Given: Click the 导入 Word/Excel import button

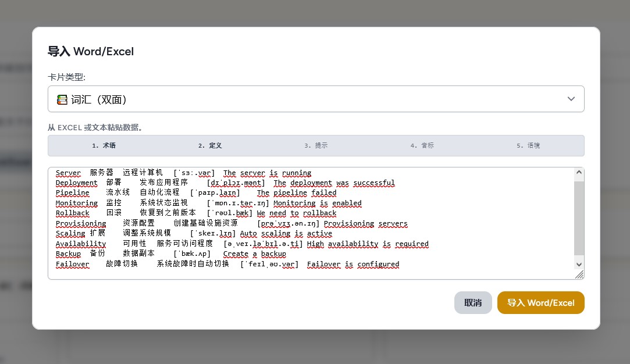Looking at the screenshot, I should 540,302.
